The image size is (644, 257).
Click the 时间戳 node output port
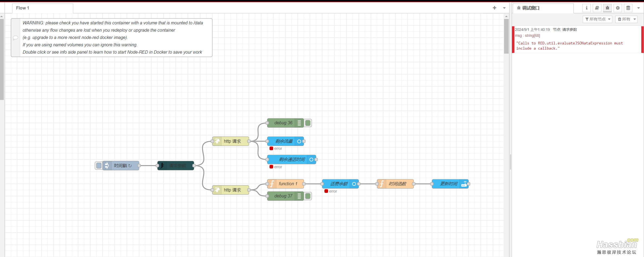click(x=139, y=165)
